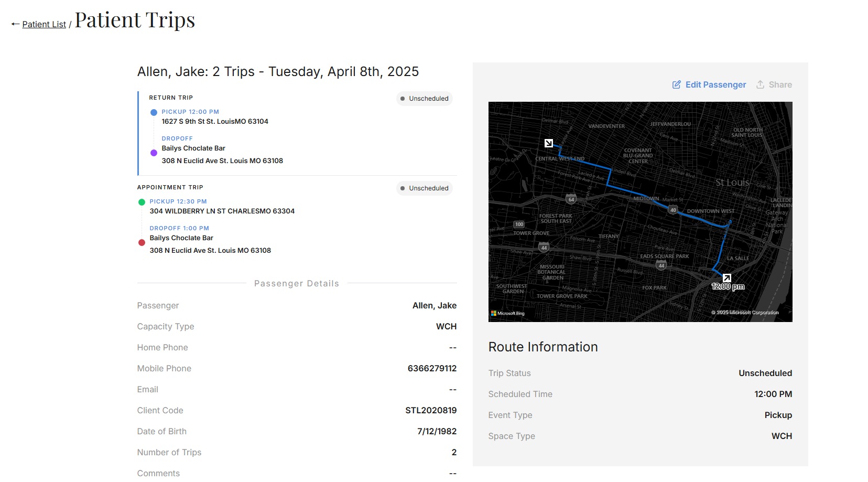Click the Edit Passenger pencil icon
Screen dimensions: 868x482
pos(677,84)
